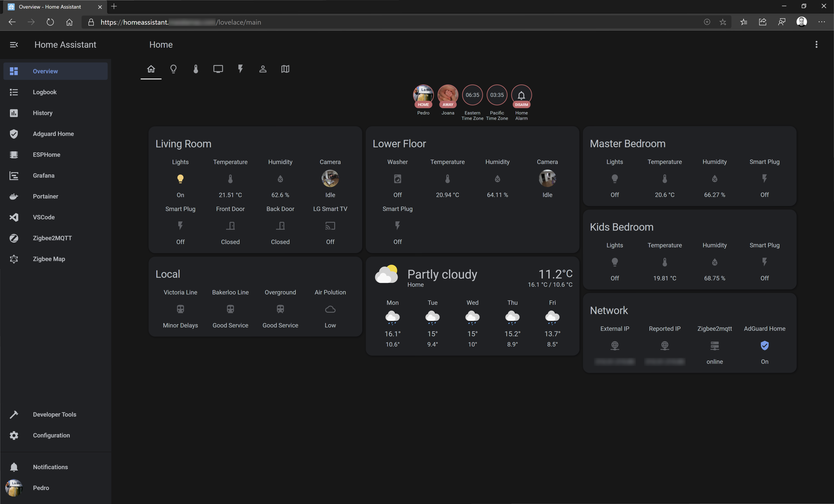The width and height of the screenshot is (834, 504).
Task: Open the three-dot dashboard overflow menu
Action: [x=816, y=45]
